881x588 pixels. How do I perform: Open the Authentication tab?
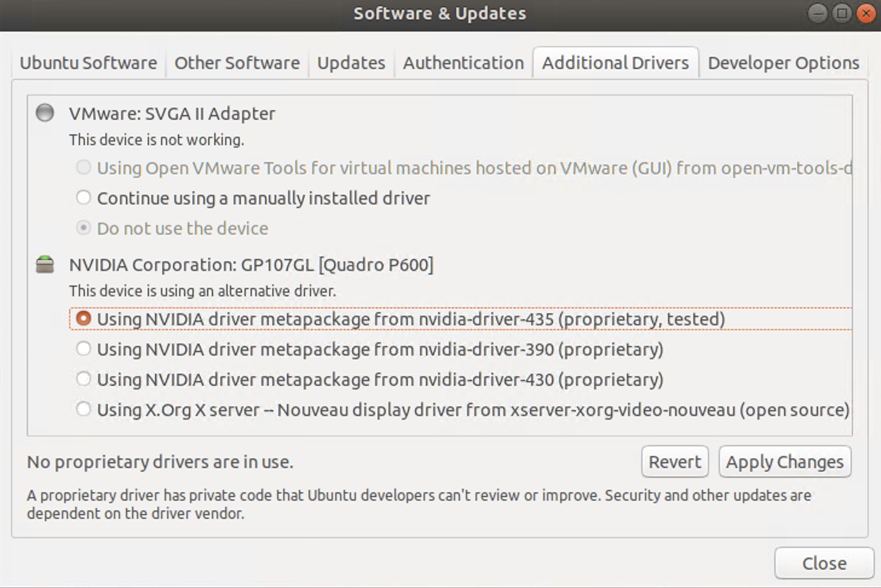(x=463, y=63)
